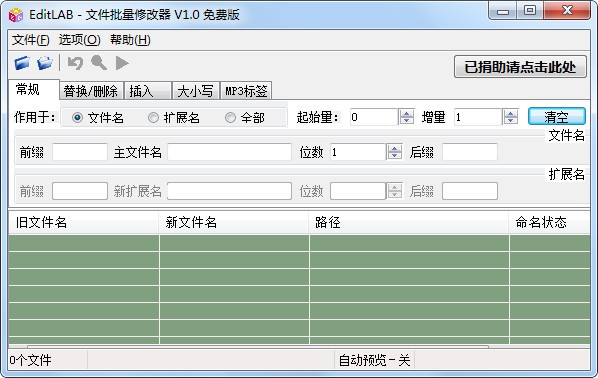Select the 全部 radio button
This screenshot has height=378, width=598.
pos(230,117)
